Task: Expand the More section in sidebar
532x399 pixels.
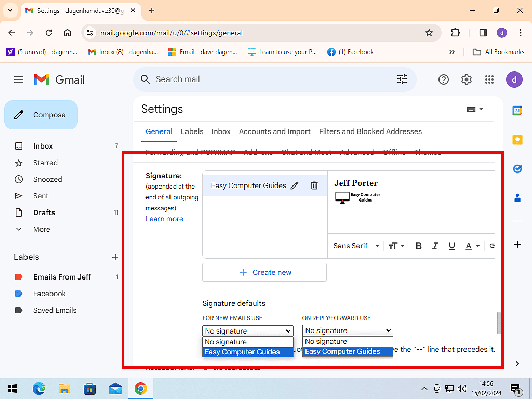Action: click(x=42, y=229)
